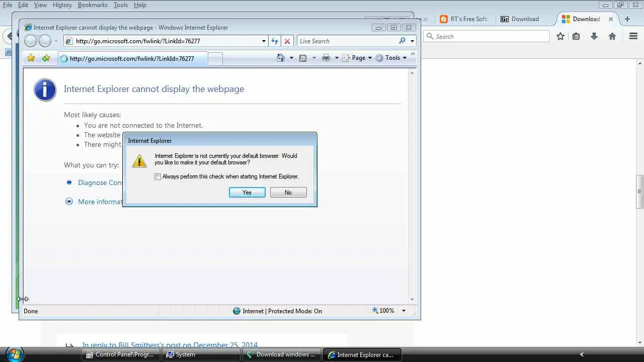Viewport: 644px width, 362px height.
Task: Open Firefox File menu
Action: 8,5
